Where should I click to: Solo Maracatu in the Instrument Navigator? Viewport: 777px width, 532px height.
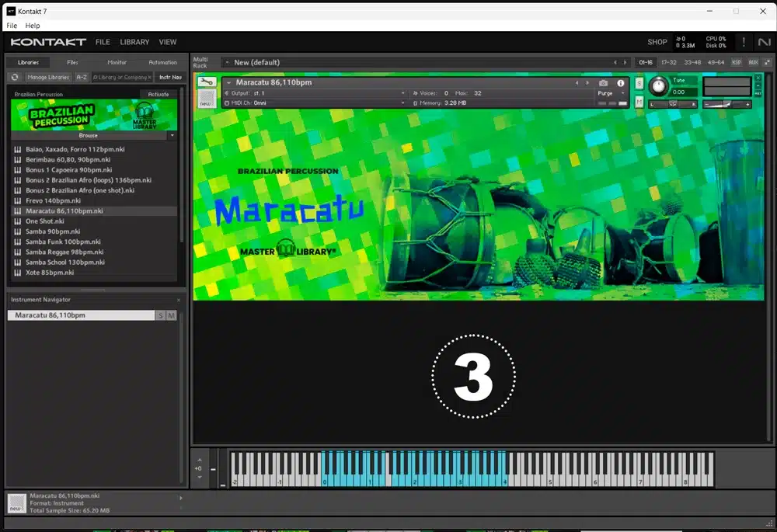161,315
